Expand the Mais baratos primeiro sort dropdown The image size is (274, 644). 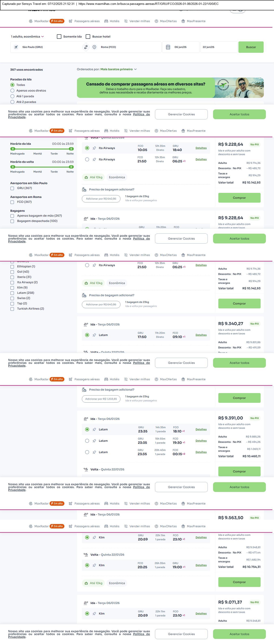[118, 69]
